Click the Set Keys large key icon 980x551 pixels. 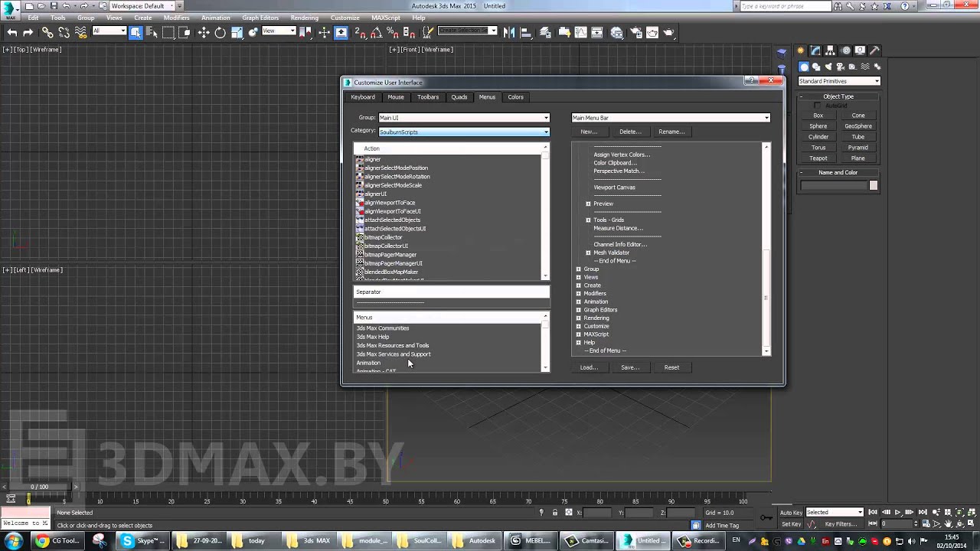tap(768, 518)
